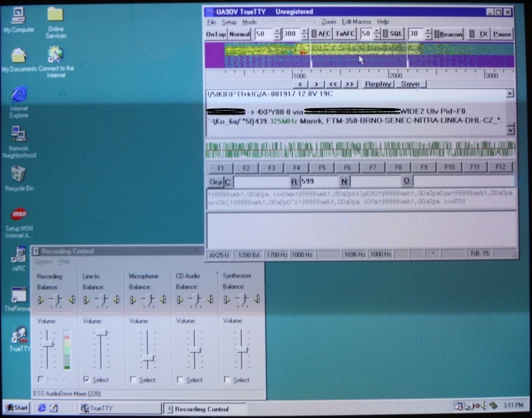Click the Q QTH input field

click(x=464, y=180)
